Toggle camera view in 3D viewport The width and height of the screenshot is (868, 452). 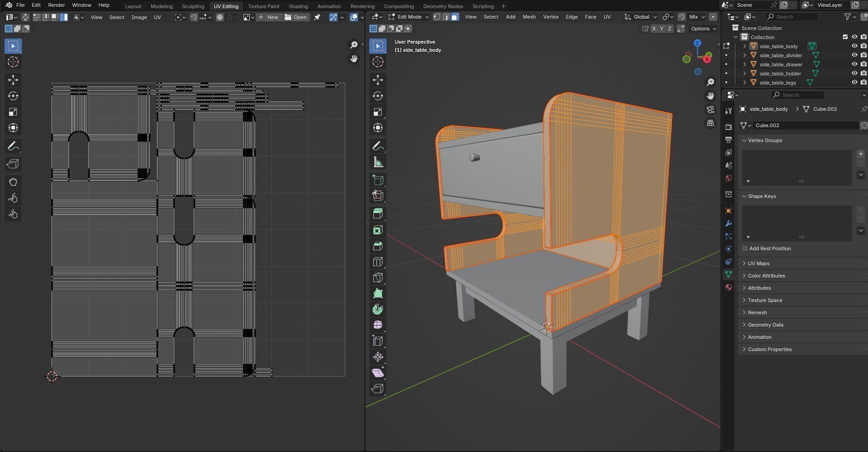point(710,109)
